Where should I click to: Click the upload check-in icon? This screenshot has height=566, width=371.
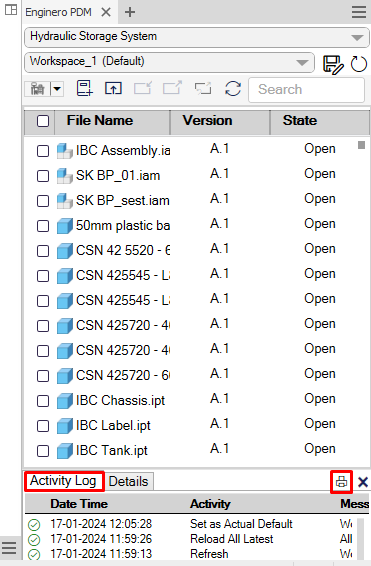pos(113,88)
